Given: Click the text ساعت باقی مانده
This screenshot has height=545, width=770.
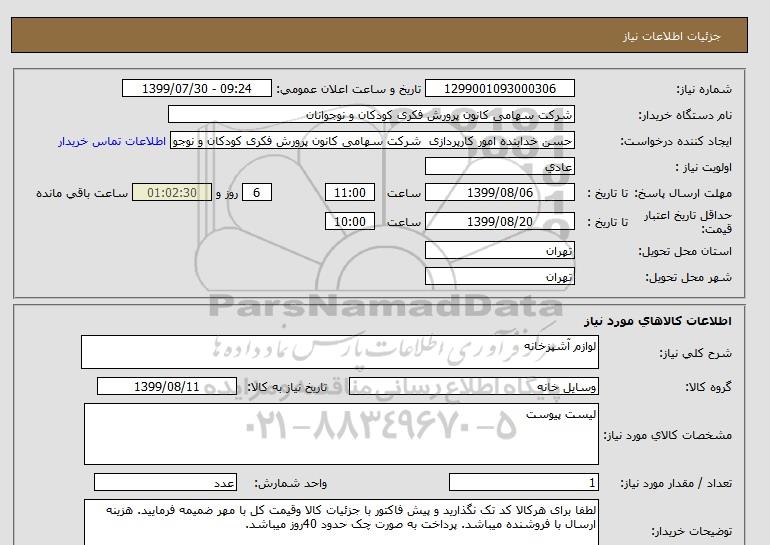Looking at the screenshot, I should [82, 193].
